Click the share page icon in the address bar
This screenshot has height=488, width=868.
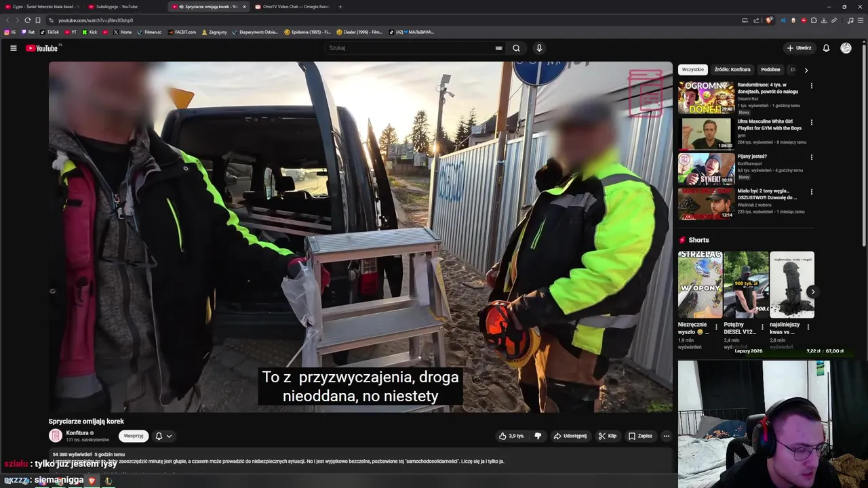[x=756, y=20]
